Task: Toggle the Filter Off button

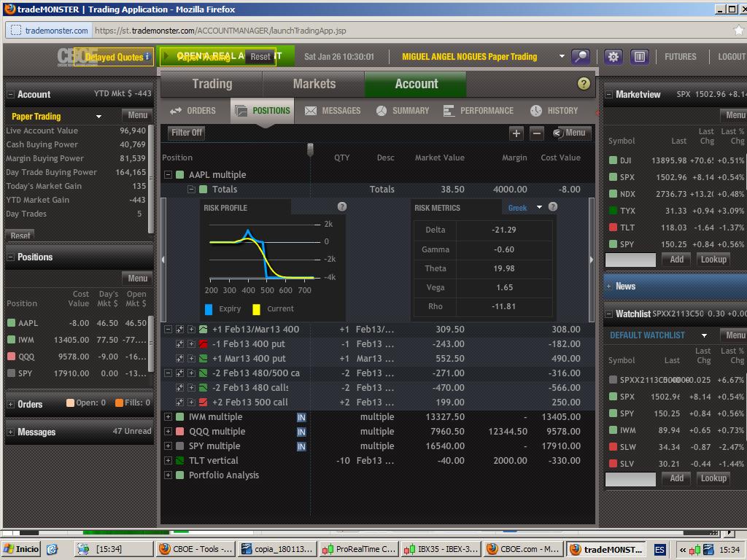Action: (x=187, y=133)
